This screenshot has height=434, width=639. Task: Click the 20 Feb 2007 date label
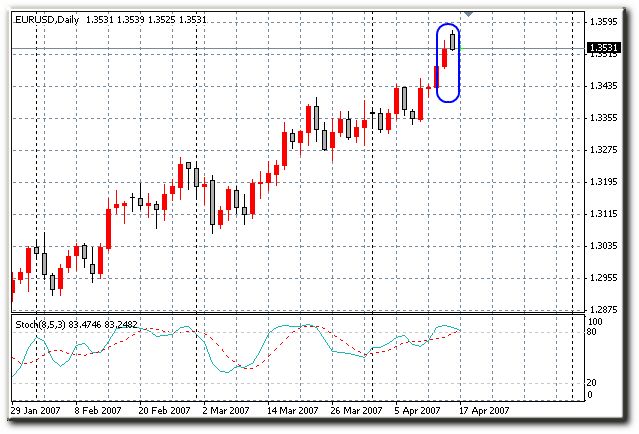point(164,410)
